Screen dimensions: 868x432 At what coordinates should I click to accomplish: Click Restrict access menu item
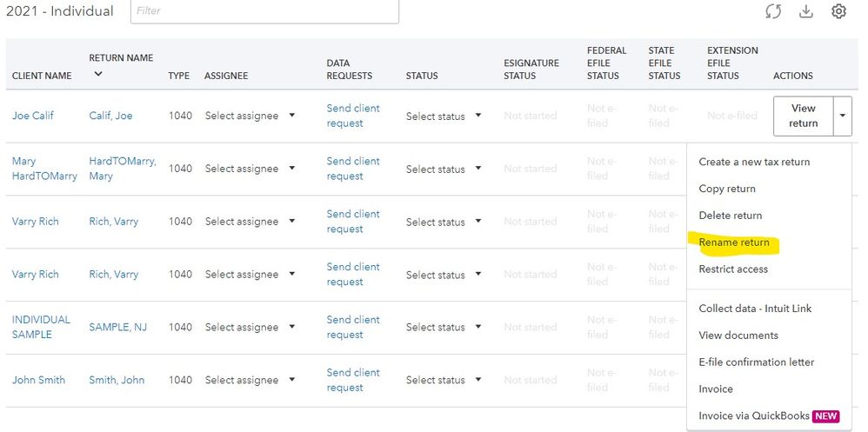tap(733, 269)
